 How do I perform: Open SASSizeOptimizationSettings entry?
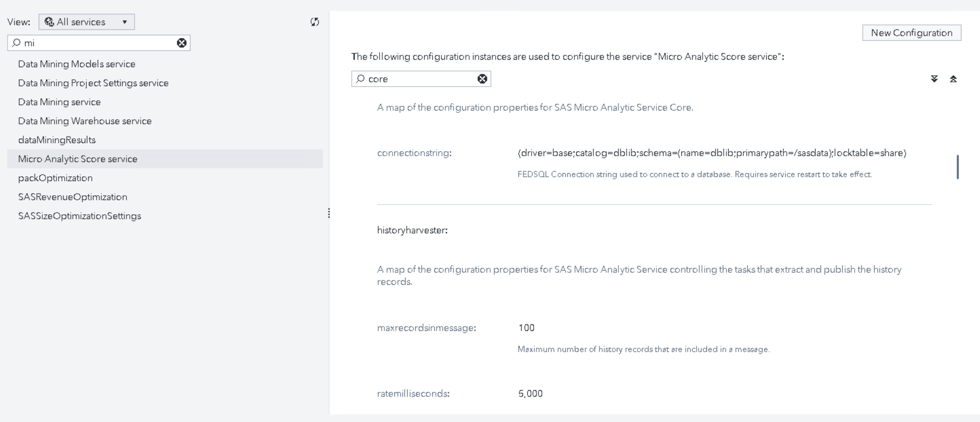(79, 216)
